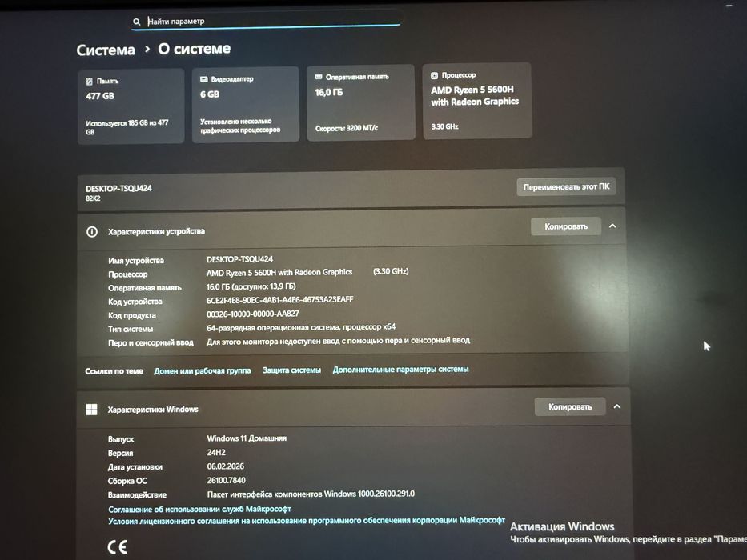Screen dimensions: 747x560
Task: Open 'Домен или рабочая группа' link
Action: pyautogui.click(x=203, y=370)
